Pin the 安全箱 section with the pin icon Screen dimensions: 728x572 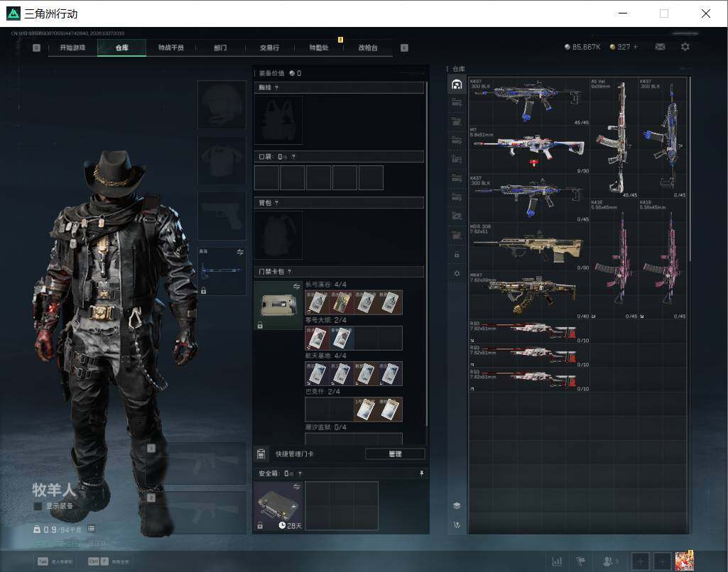422,473
